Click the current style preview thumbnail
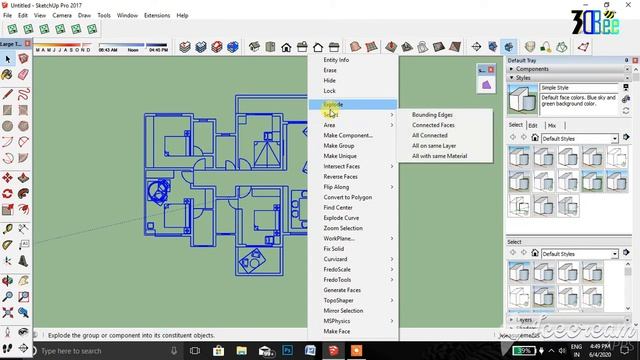Image resolution: width=640 pixels, height=360 pixels. tap(522, 99)
